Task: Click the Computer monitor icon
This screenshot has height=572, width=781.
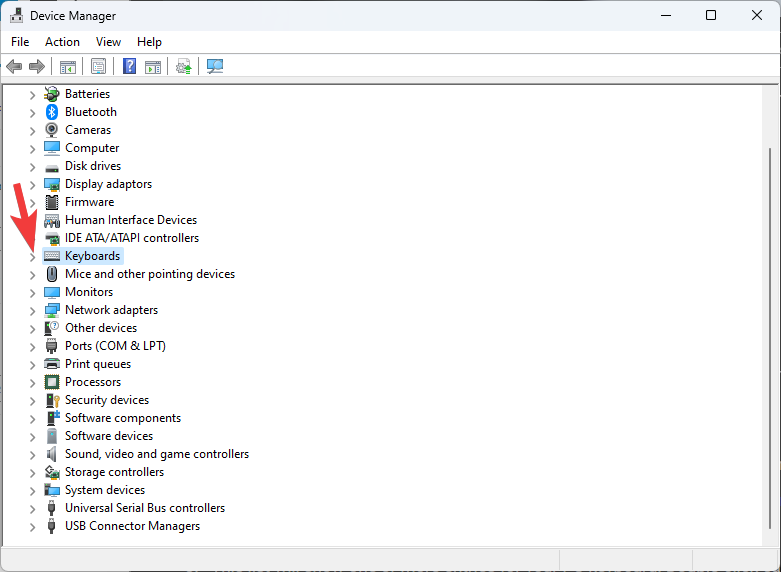Action: pos(52,148)
